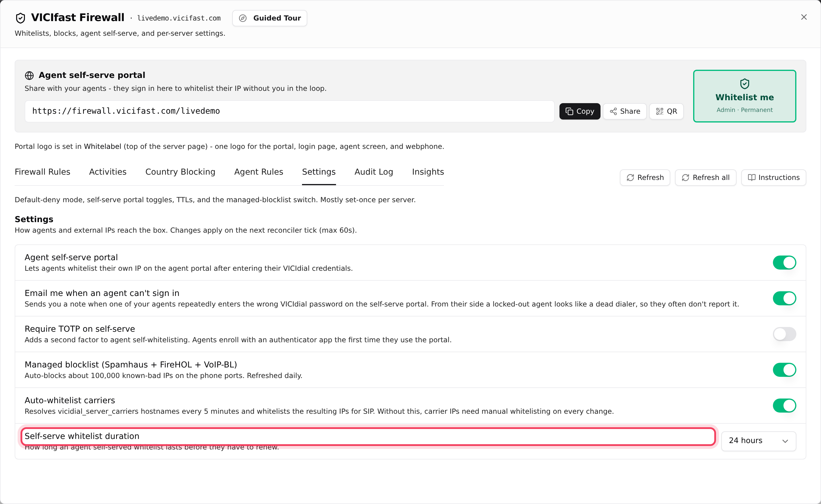Click the QR code icon

[659, 111]
